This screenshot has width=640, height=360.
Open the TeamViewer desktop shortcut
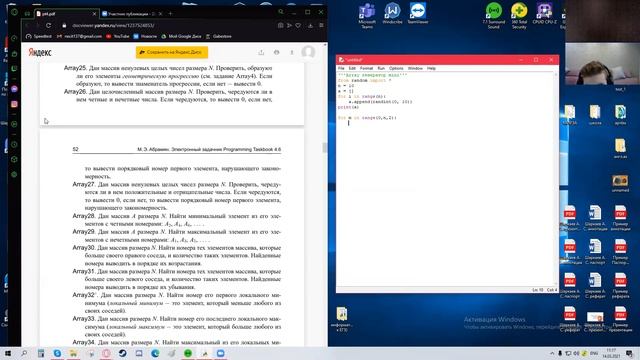[x=418, y=13]
